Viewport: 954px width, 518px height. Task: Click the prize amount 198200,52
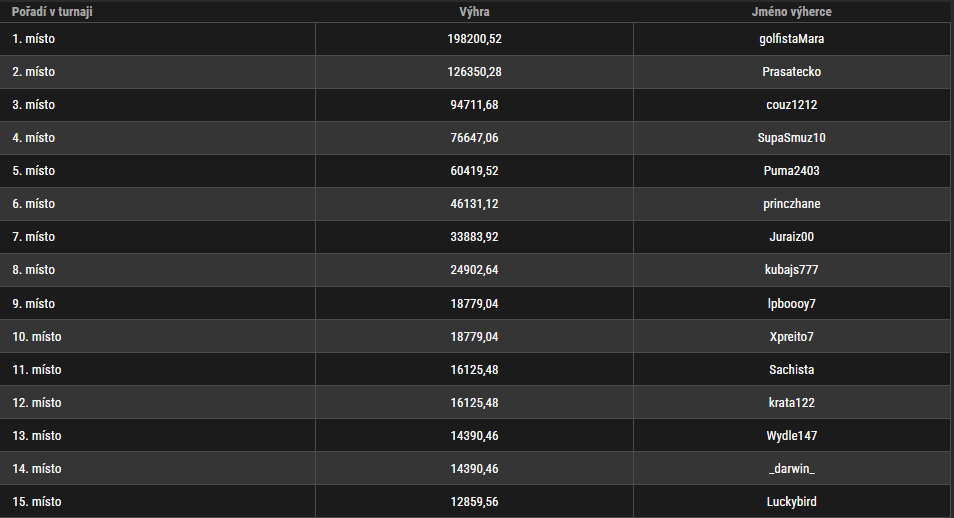point(475,39)
